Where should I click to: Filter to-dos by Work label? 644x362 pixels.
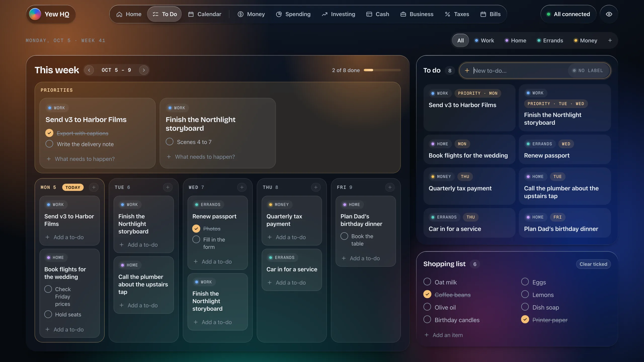[484, 40]
